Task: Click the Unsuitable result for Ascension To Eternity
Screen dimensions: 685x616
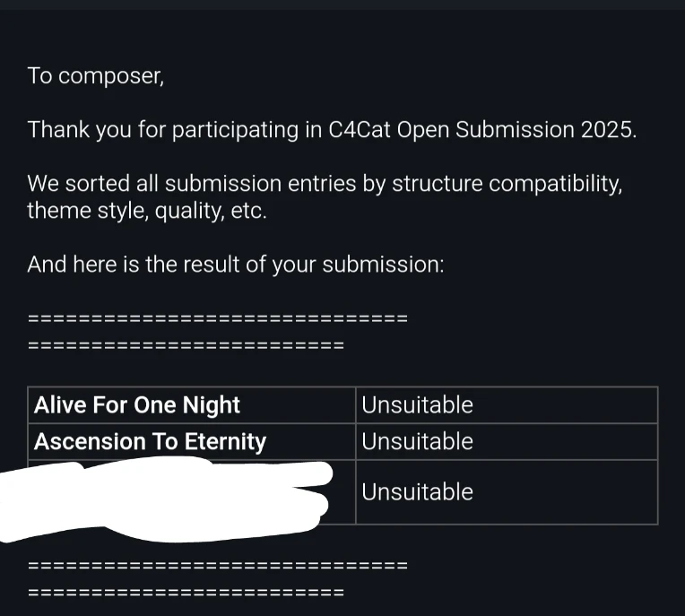Action: coord(417,442)
